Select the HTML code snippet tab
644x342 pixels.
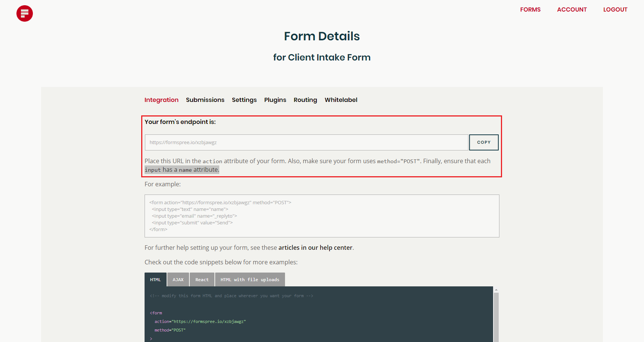[155, 279]
